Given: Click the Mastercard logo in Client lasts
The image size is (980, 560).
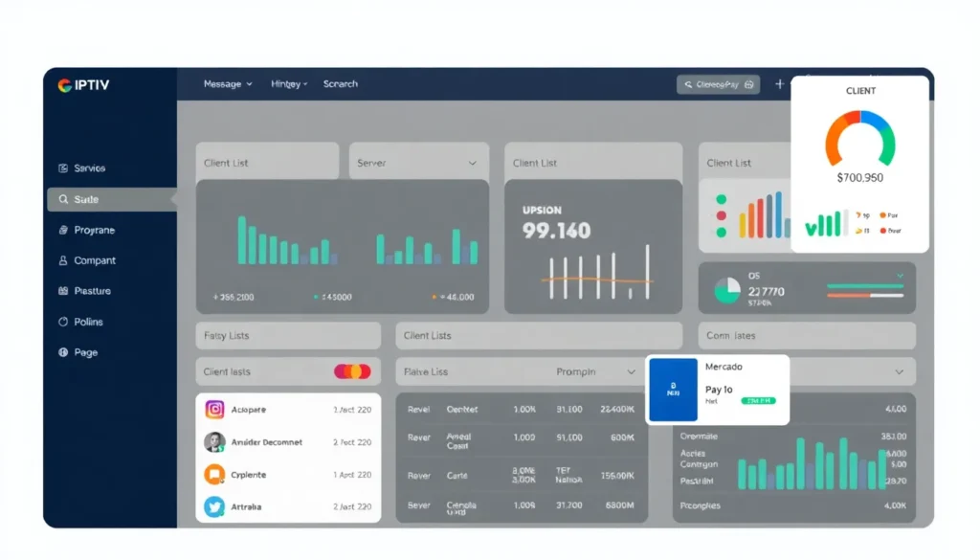Looking at the screenshot, I should (352, 371).
